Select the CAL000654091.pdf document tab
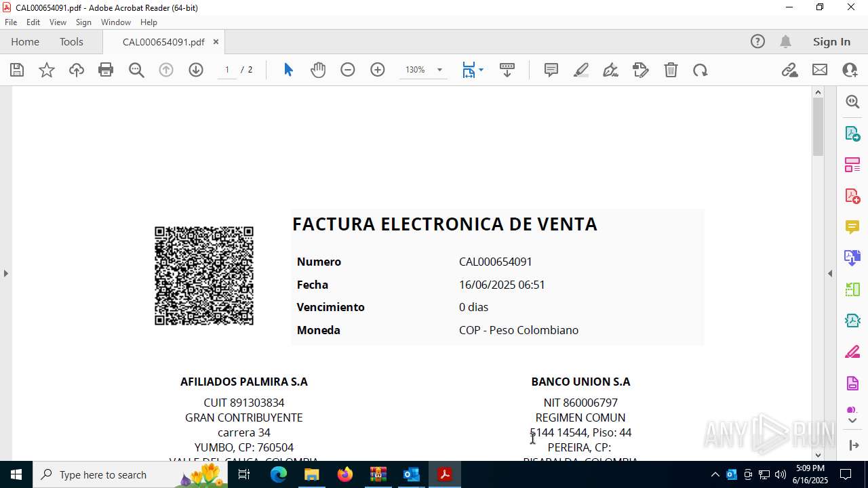This screenshot has width=868, height=488. click(163, 42)
